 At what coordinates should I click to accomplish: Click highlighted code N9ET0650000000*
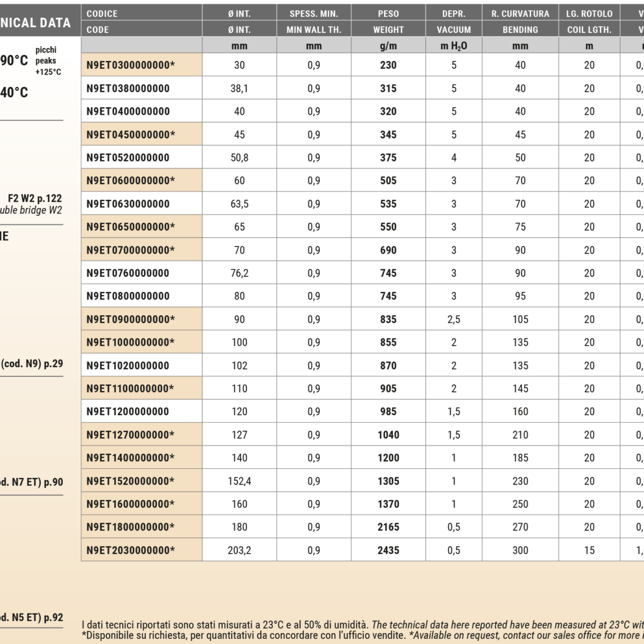pyautogui.click(x=130, y=227)
